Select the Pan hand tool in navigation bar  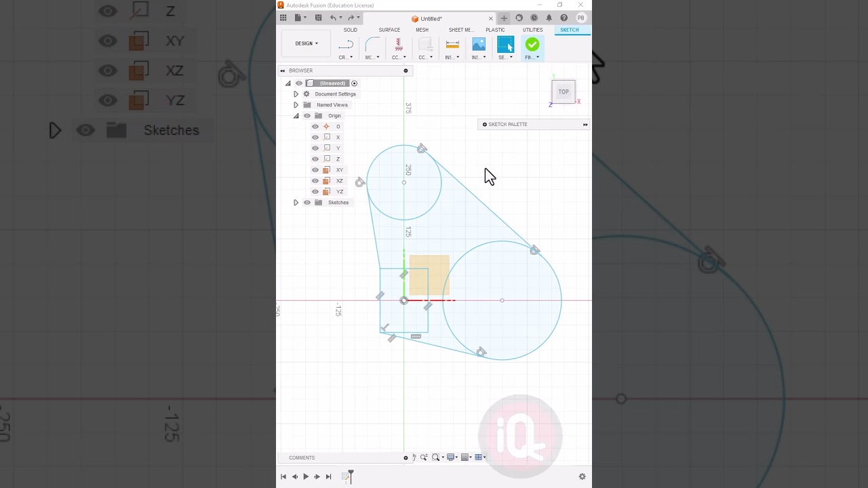pyautogui.click(x=414, y=457)
